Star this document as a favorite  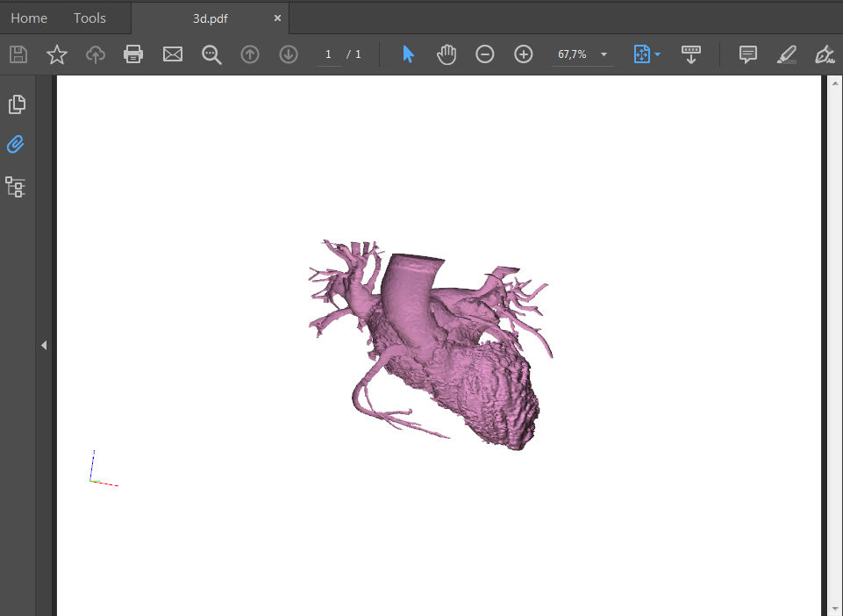click(x=56, y=54)
